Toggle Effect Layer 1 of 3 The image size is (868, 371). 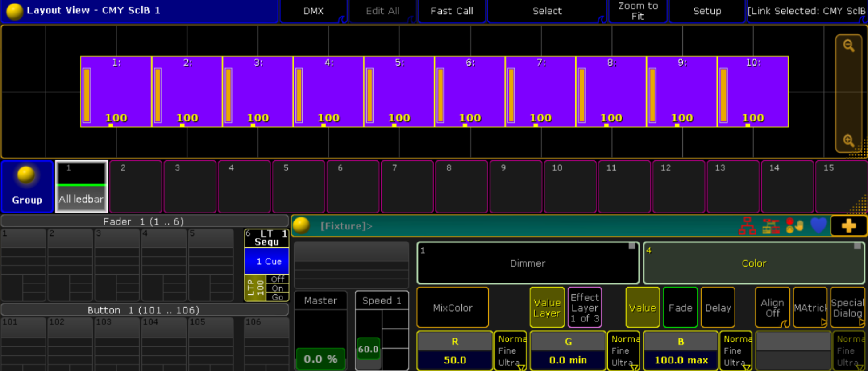point(585,308)
